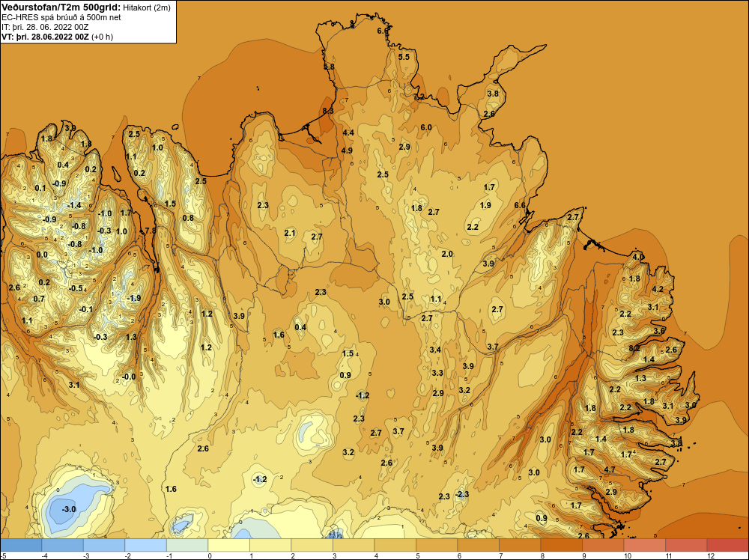Select the -1.9 temperature value

tap(134, 299)
